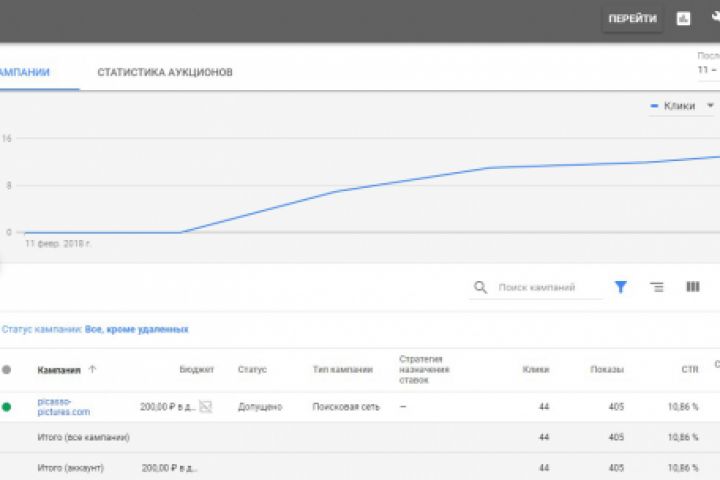Sort by Кампания column arrow
The height and width of the screenshot is (480, 720).
click(x=93, y=369)
